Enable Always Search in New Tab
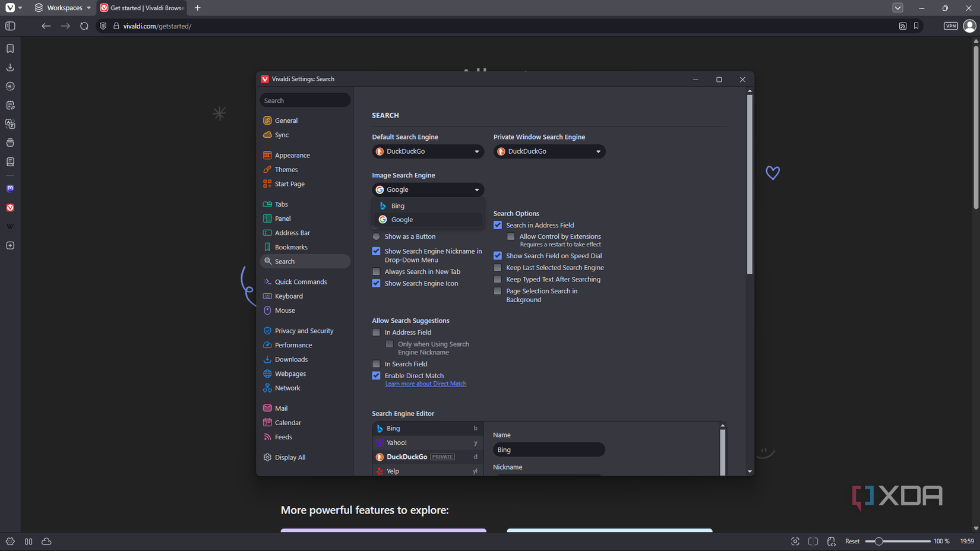The height and width of the screenshot is (551, 980). 376,271
